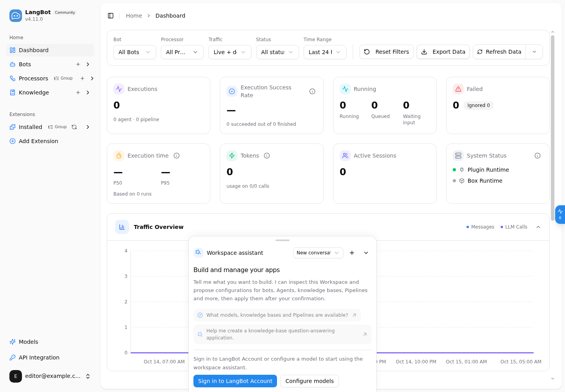Open Knowledge in sidebar

click(34, 93)
